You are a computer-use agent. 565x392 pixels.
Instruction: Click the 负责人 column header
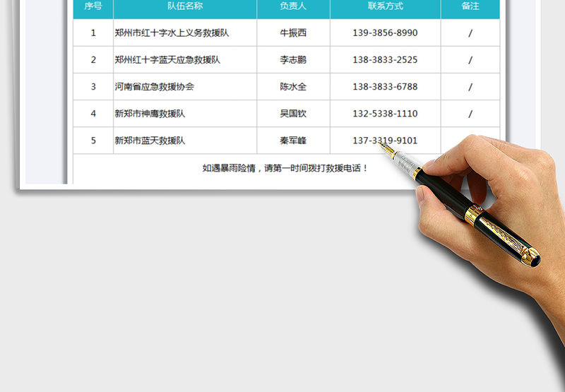pyautogui.click(x=293, y=6)
